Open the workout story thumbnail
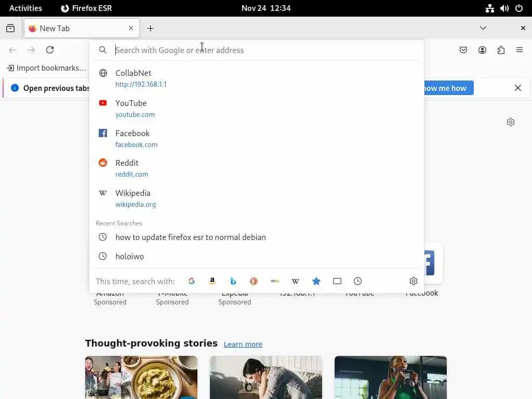Viewport: 532px width, 399px height. point(391,377)
